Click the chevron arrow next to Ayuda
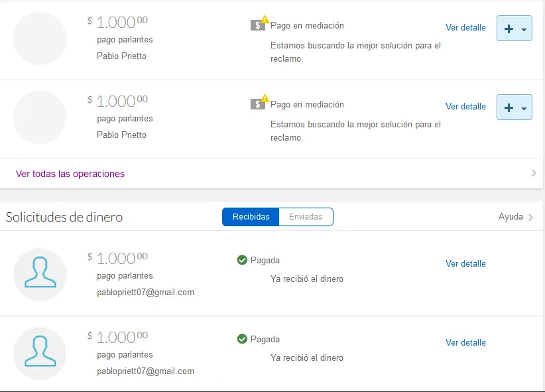 530,218
